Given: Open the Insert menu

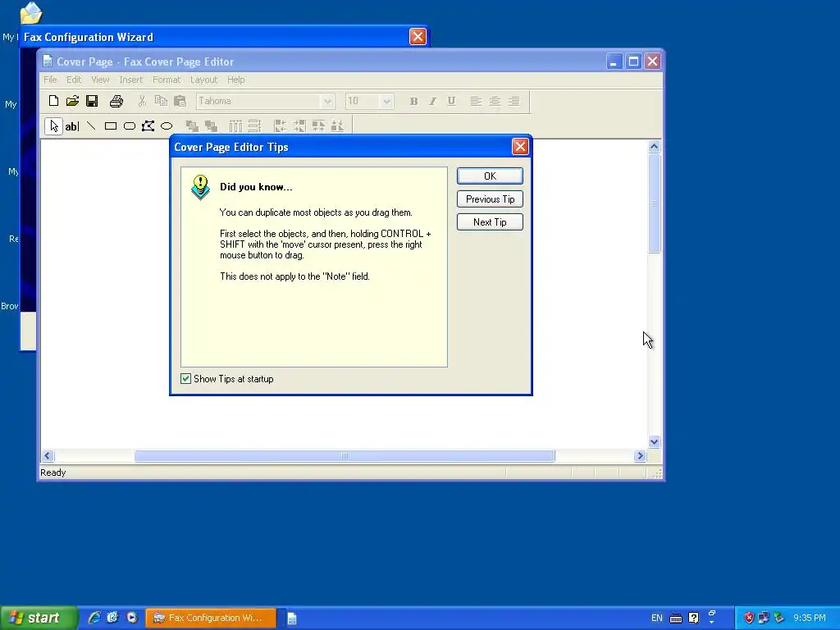Looking at the screenshot, I should (130, 80).
